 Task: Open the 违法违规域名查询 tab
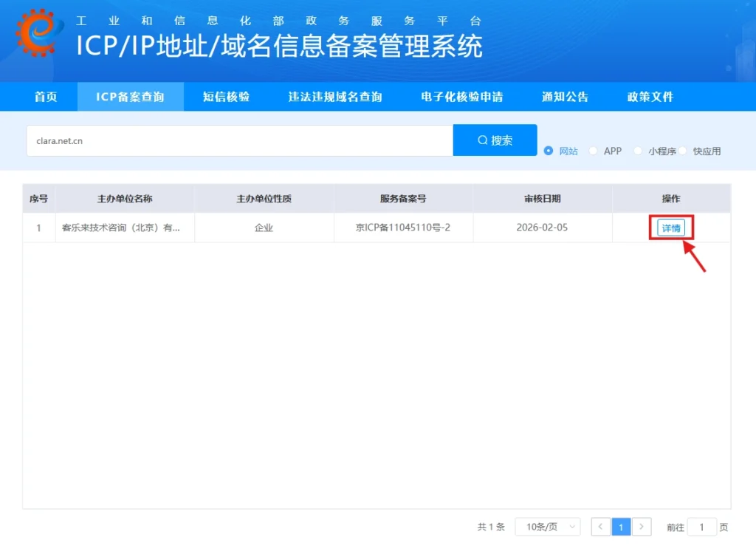(x=334, y=97)
